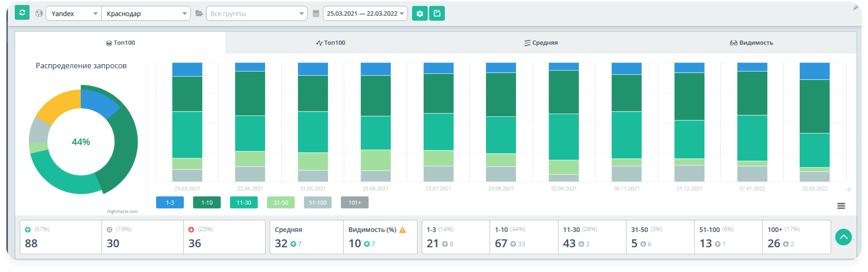The height and width of the screenshot is (272, 868).
Task: Open the Highcharts.com link
Action: tap(122, 211)
